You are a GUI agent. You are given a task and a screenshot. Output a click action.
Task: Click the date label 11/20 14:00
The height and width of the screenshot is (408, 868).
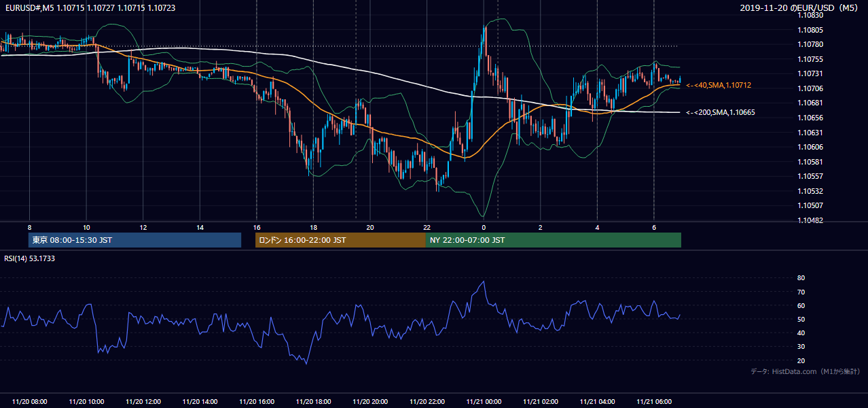pyautogui.click(x=200, y=402)
